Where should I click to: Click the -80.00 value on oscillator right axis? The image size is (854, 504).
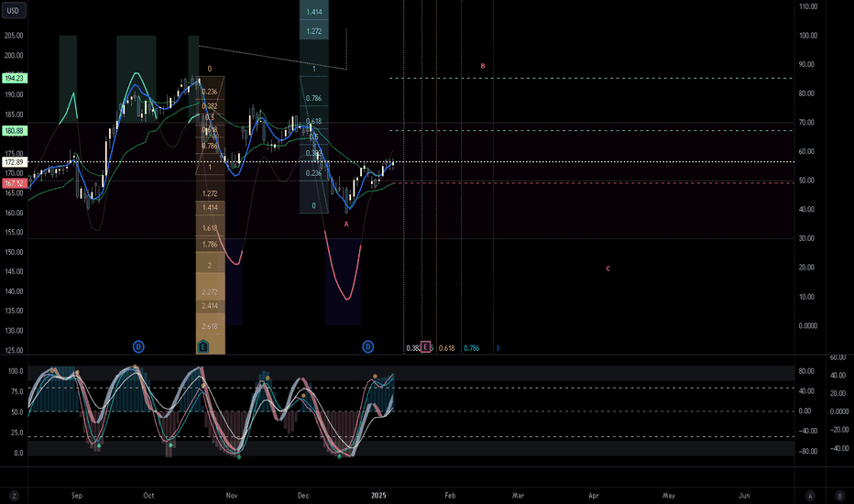pyautogui.click(x=807, y=451)
